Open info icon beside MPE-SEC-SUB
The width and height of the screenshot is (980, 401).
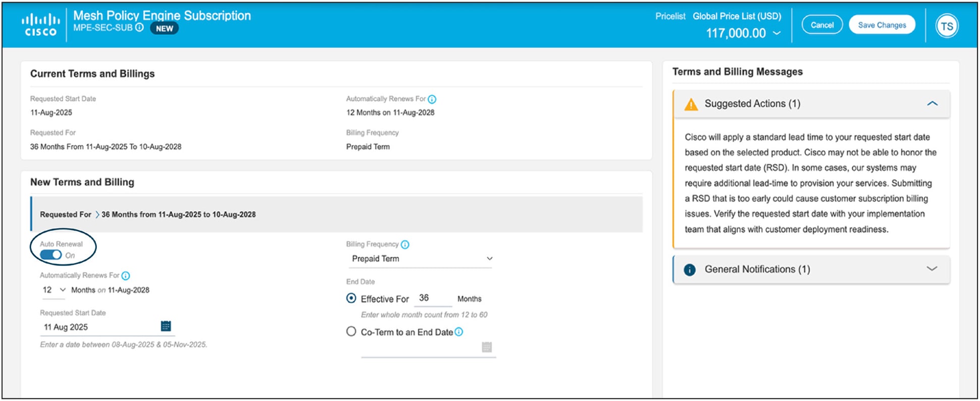click(x=139, y=28)
